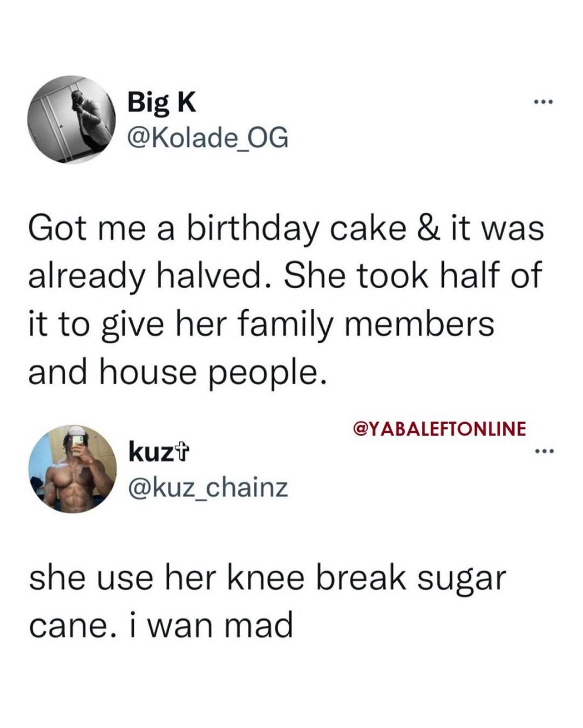
Task: Visit the @kuz_chainz handle
Action: 207,488
